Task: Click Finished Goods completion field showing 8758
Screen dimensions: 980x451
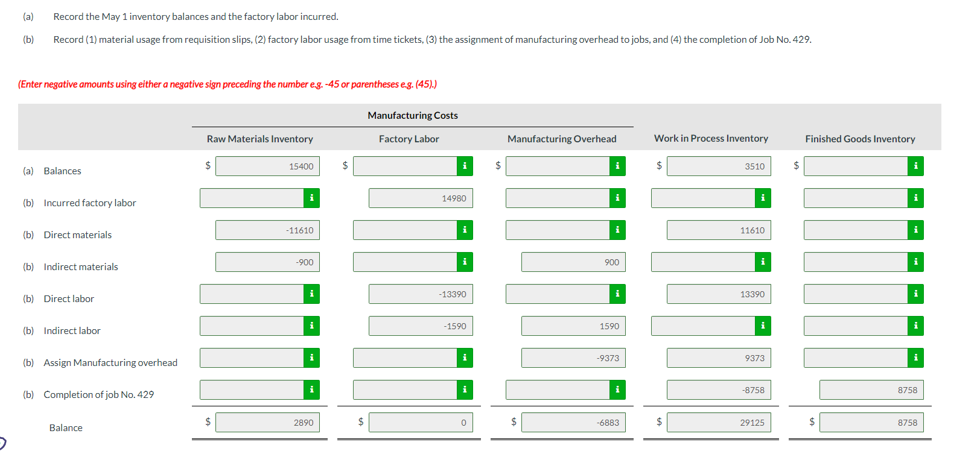Action: pos(871,389)
